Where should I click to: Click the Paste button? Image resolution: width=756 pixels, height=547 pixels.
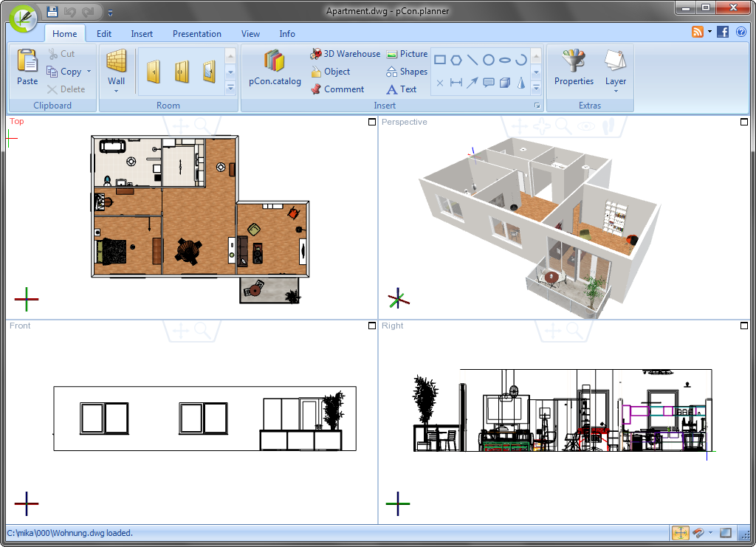[x=27, y=67]
